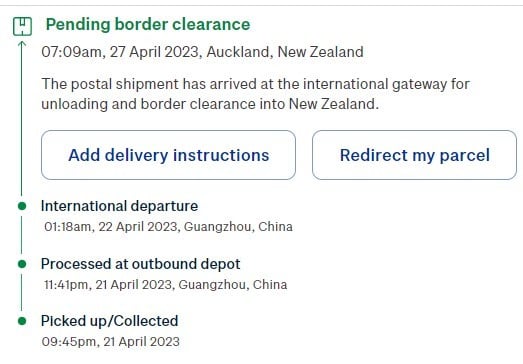Click Add delivery instructions button
Image resolution: width=523 pixels, height=364 pixels.
168,155
